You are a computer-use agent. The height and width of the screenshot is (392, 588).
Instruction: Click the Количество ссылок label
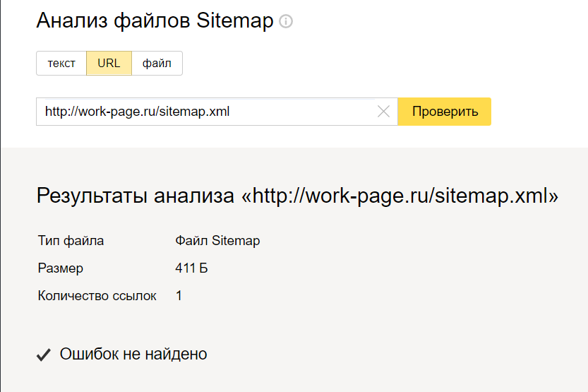click(97, 295)
